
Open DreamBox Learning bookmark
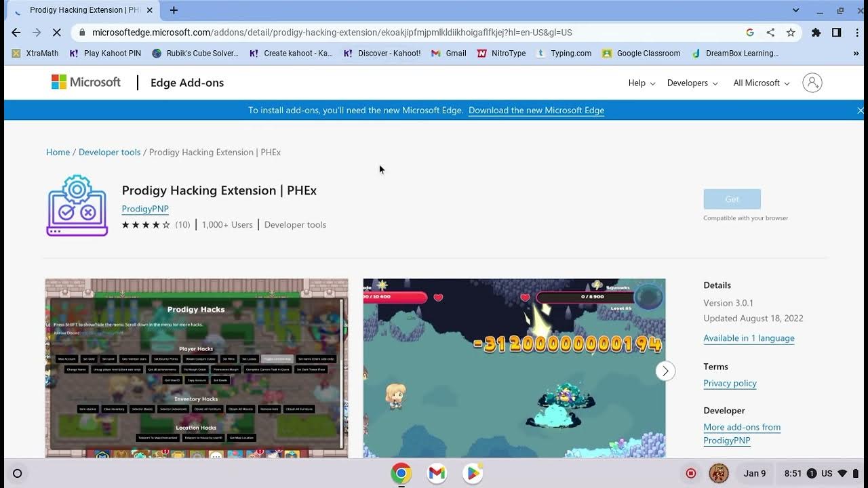pos(734,53)
